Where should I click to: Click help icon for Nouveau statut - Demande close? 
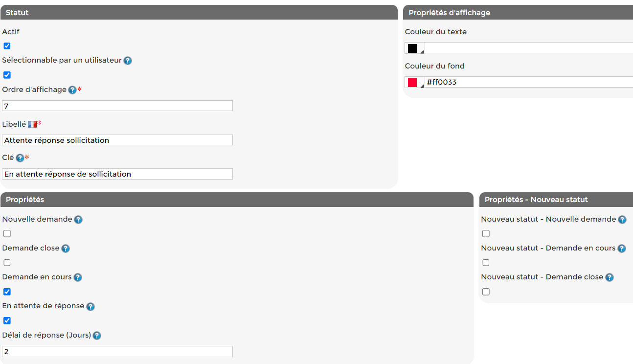(x=610, y=277)
